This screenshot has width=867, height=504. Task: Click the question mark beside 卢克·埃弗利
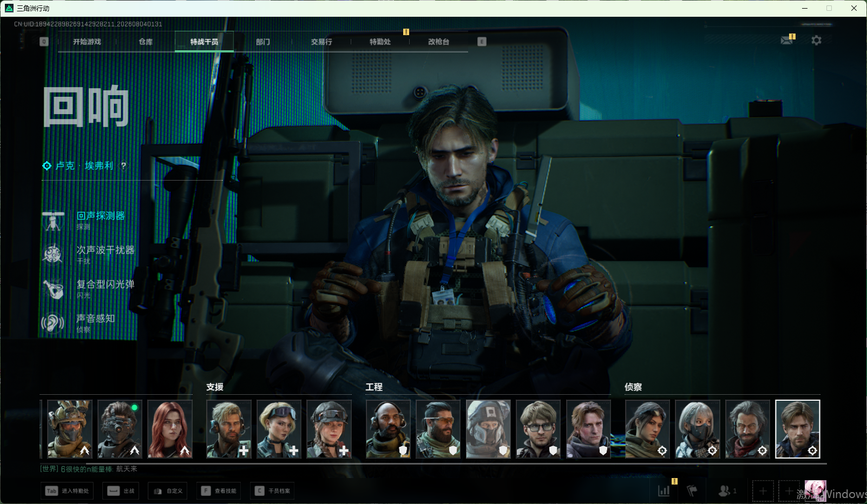pos(123,166)
